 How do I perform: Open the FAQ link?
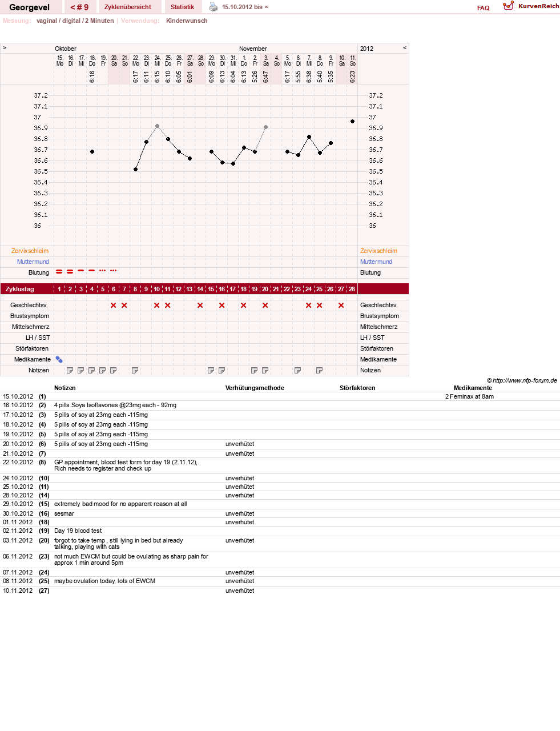click(483, 8)
